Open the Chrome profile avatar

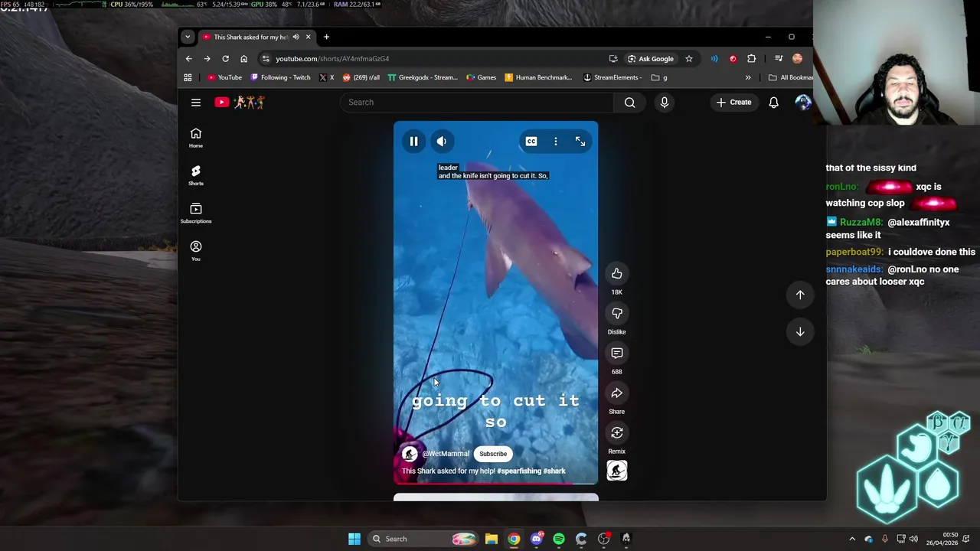(x=797, y=58)
